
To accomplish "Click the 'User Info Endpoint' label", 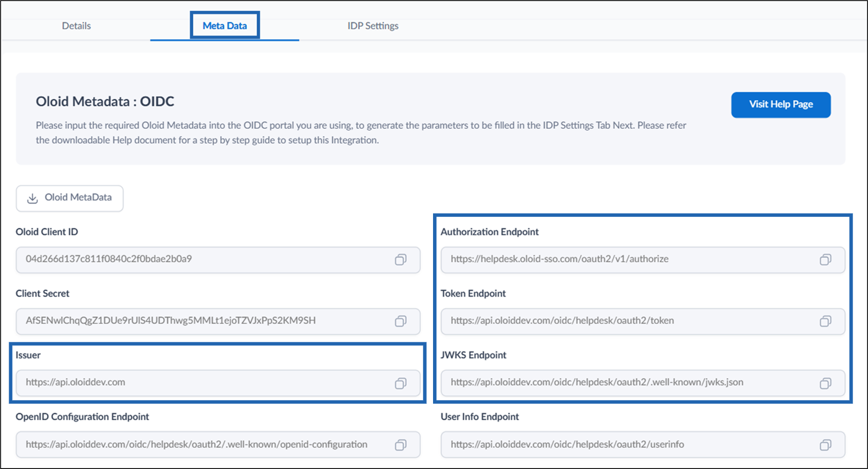I will pos(480,417).
